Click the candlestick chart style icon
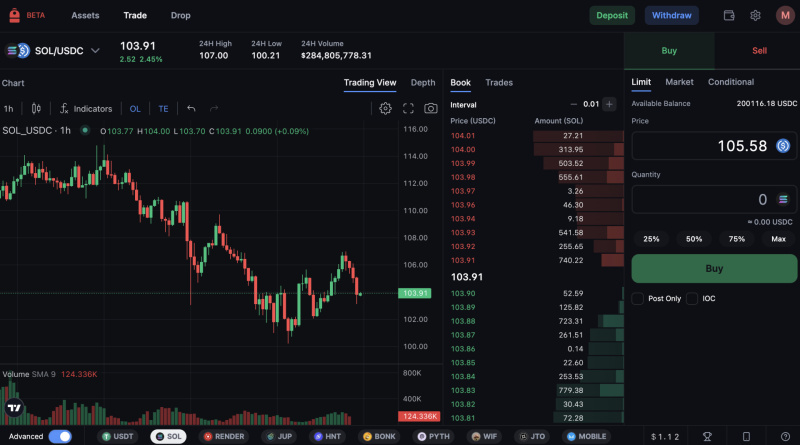The height and width of the screenshot is (445, 800). click(x=36, y=108)
